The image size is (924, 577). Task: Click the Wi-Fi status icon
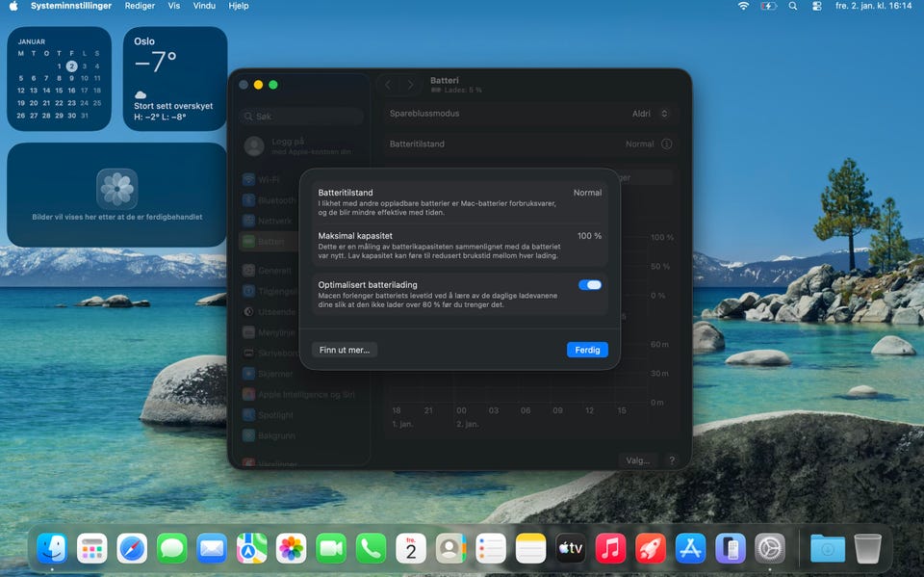[x=743, y=6]
